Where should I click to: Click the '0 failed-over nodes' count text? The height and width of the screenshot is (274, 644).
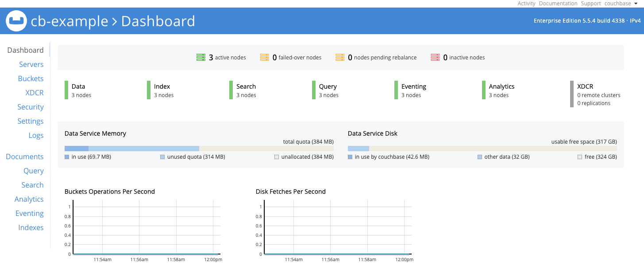[x=297, y=57]
